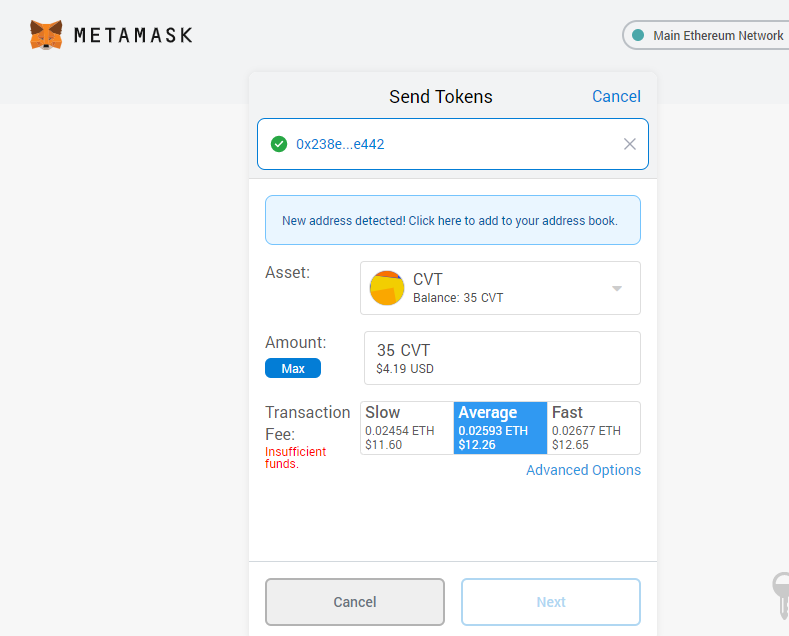
Task: Click the METAMASK wordmark
Action: [133, 35]
